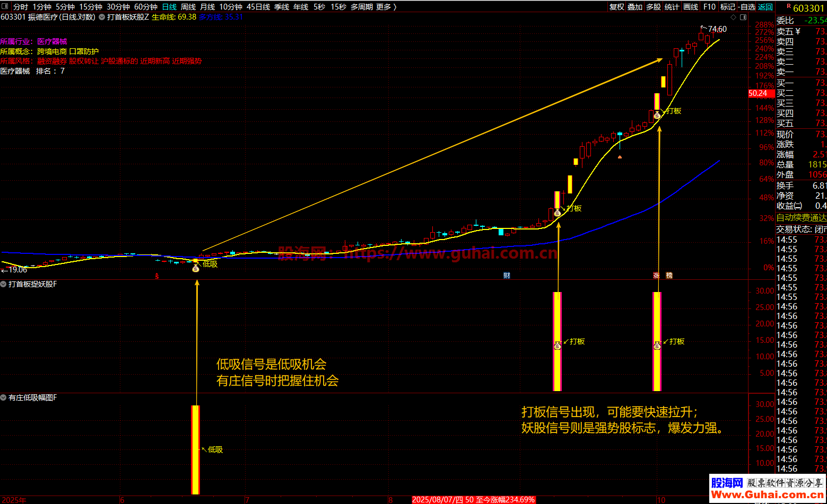Toggle 叠加 overlay mode

634,7
